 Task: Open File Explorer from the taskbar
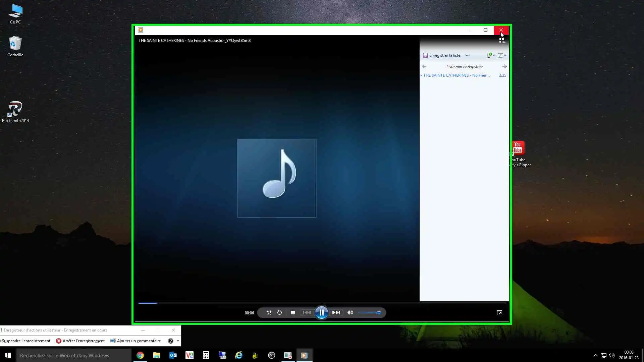156,355
